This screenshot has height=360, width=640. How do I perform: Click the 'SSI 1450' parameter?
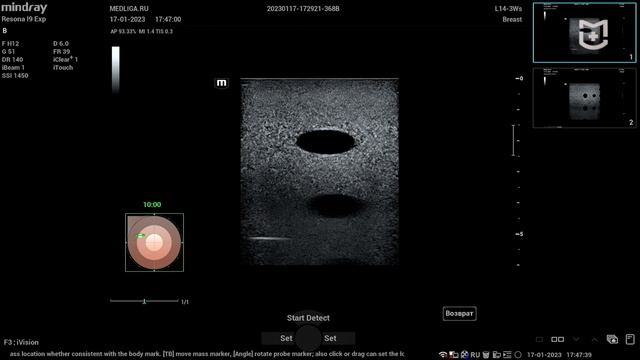(x=15, y=76)
